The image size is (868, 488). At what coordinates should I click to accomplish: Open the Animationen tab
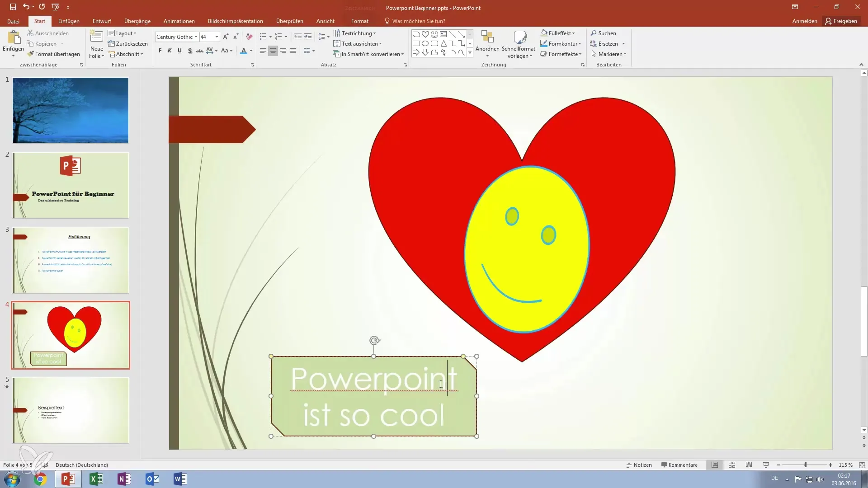(179, 21)
